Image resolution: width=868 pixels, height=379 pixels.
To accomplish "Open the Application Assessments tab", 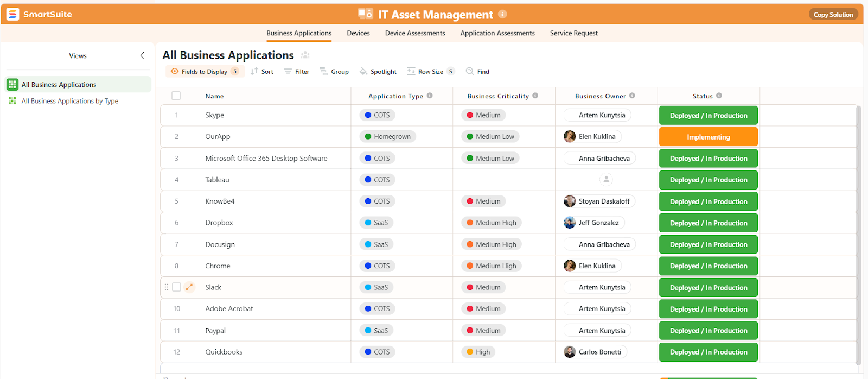I will (497, 33).
